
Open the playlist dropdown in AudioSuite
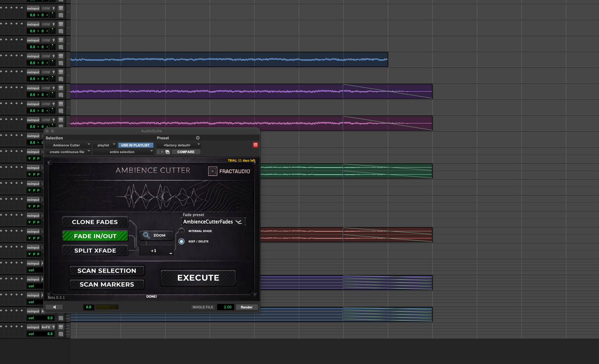(x=105, y=145)
